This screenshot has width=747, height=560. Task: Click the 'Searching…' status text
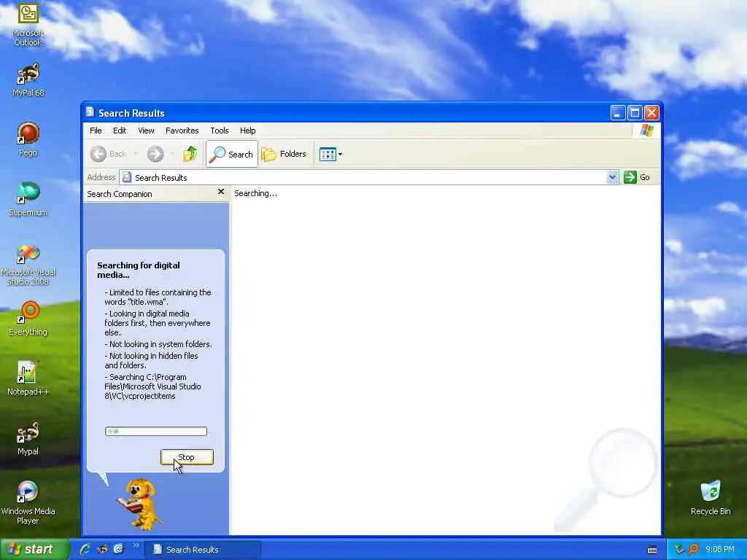[x=255, y=193]
